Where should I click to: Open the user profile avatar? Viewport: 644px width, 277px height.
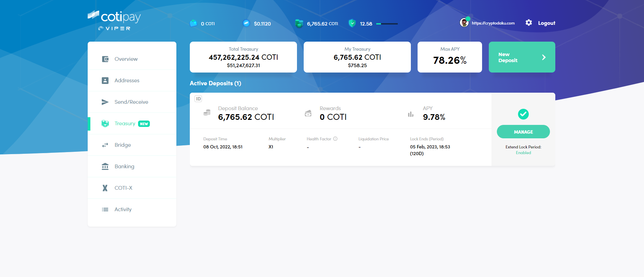click(464, 22)
